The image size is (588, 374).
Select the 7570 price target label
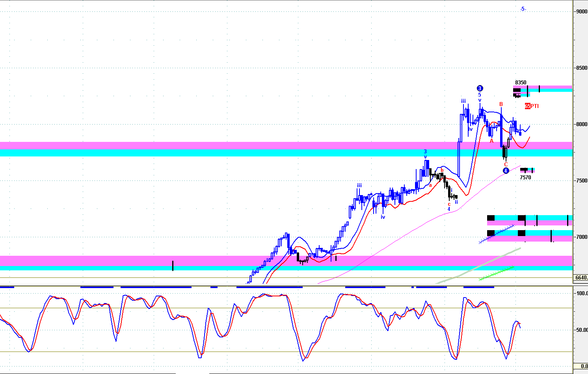(525, 178)
